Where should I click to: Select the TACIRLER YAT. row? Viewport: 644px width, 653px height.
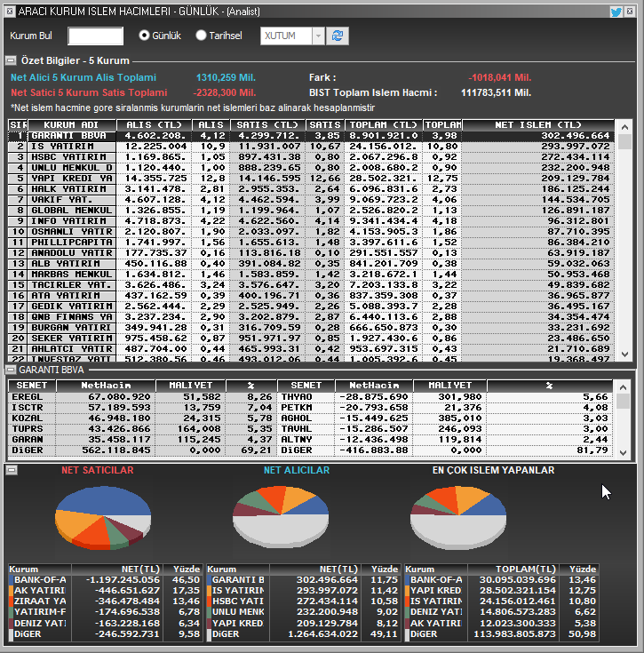(311, 285)
